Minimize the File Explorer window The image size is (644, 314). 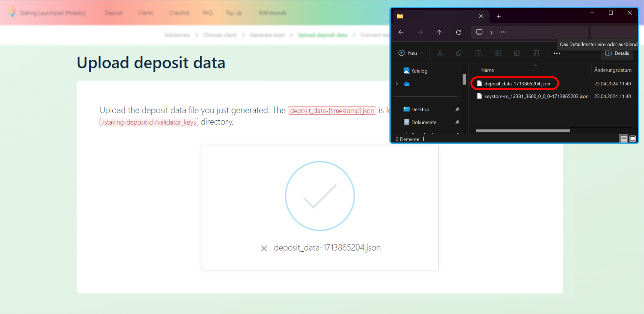(592, 13)
